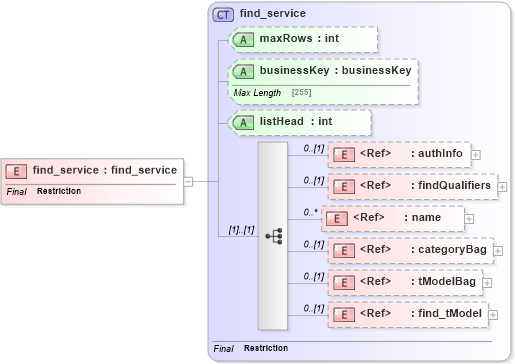Click the 0..* cardinality of name

[310, 212]
